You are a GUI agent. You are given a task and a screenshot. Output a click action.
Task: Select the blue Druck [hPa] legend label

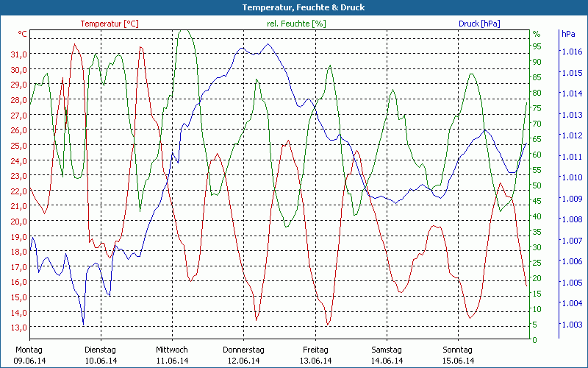479,24
